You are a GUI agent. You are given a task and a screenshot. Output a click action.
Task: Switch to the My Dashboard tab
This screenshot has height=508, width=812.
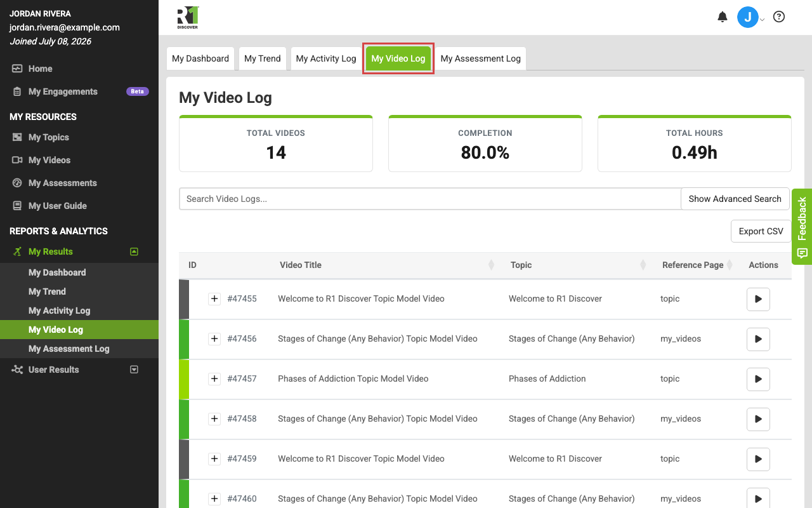click(x=200, y=58)
